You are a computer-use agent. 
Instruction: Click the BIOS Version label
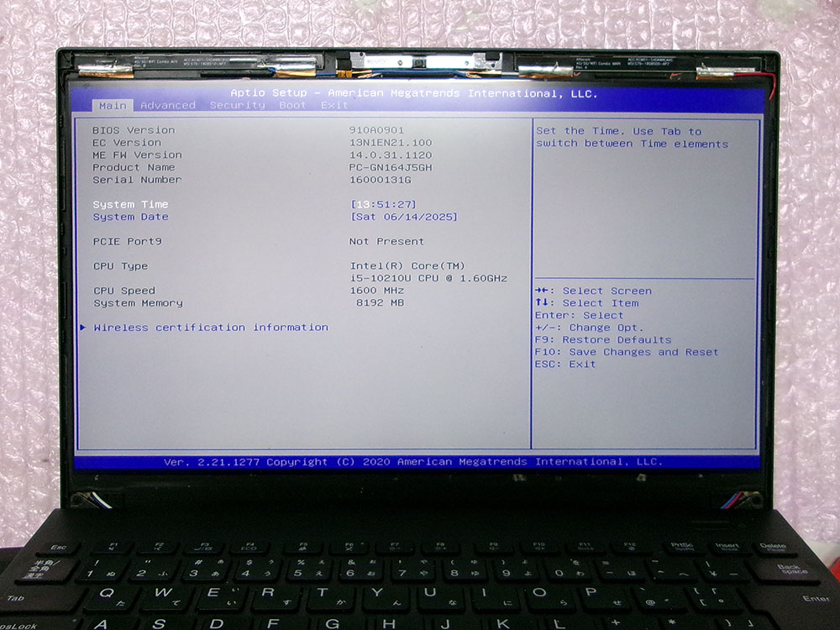tap(134, 130)
